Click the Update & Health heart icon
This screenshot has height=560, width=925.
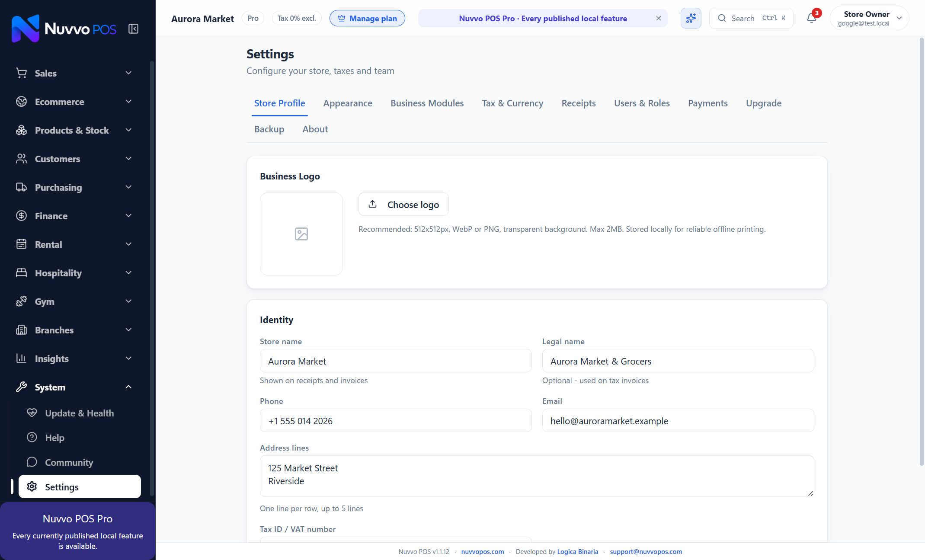[x=32, y=413]
